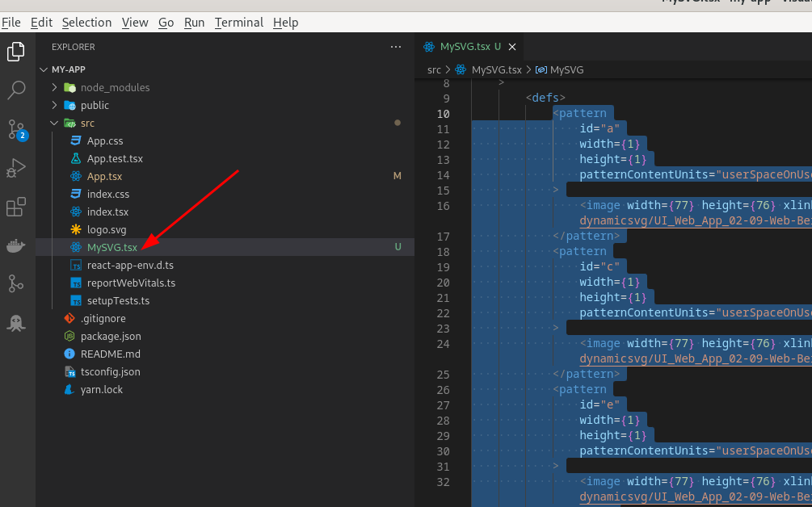
Task: Open the Remote Explorer view
Action: [x=16, y=284]
